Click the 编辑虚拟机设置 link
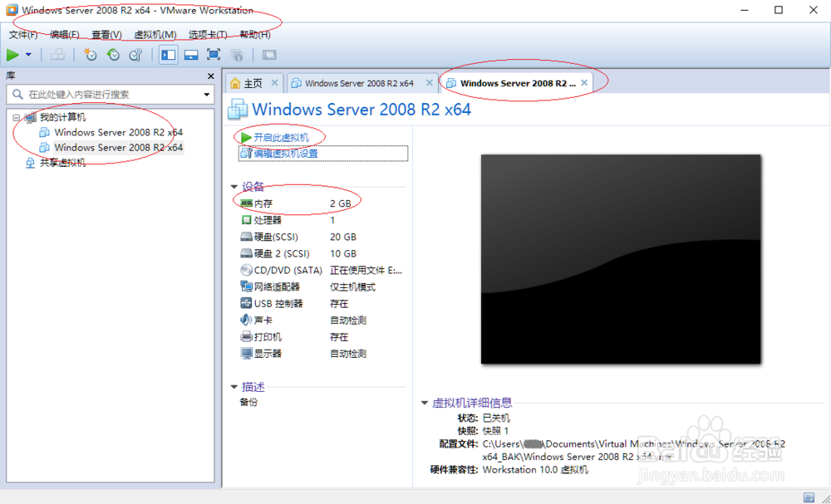The height and width of the screenshot is (504, 831). coord(286,154)
